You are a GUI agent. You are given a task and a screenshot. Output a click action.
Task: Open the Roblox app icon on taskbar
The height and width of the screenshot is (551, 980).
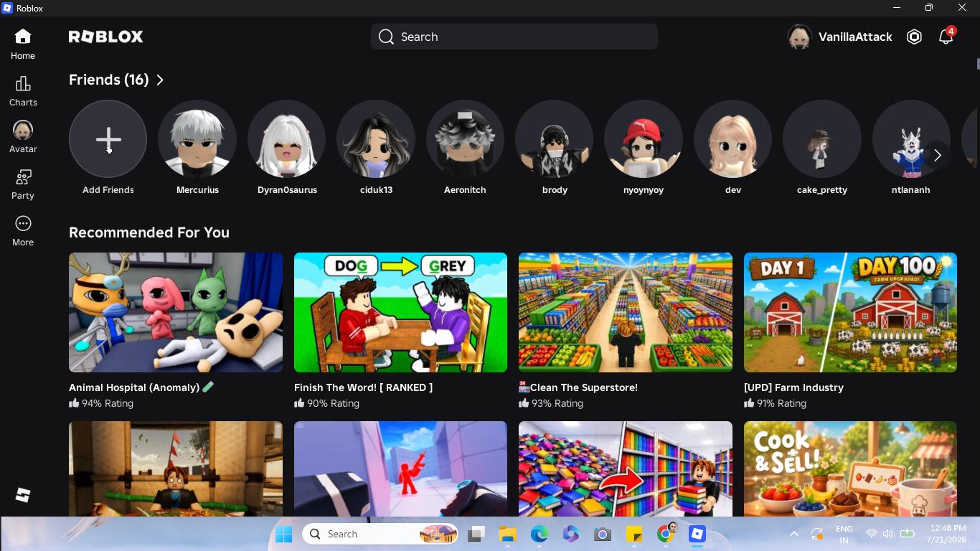(x=697, y=534)
